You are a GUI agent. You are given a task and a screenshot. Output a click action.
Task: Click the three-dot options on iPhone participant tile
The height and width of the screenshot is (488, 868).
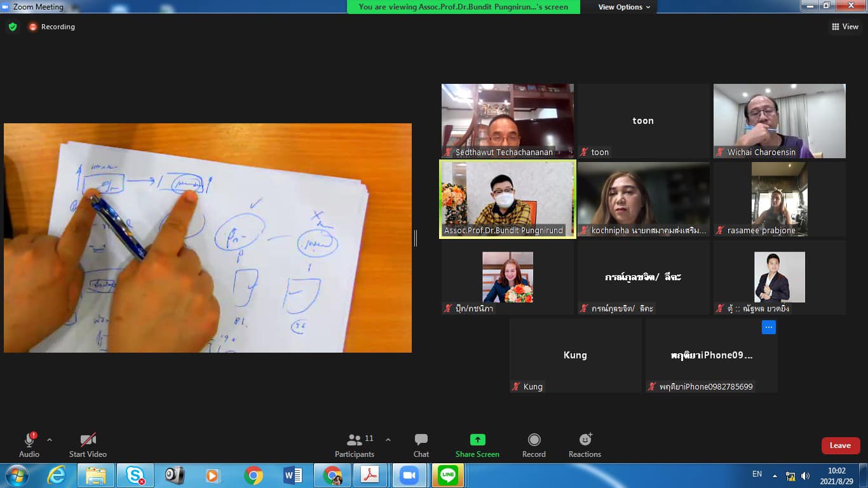(768, 327)
